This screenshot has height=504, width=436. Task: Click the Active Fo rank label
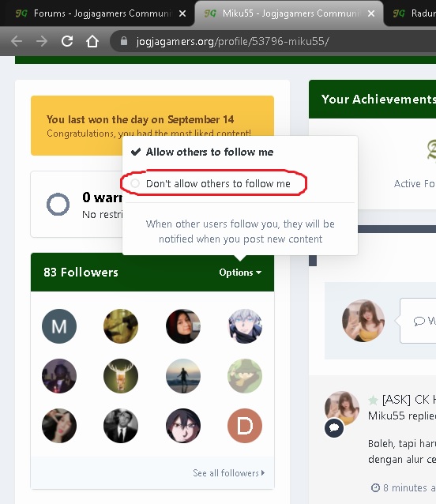point(415,183)
